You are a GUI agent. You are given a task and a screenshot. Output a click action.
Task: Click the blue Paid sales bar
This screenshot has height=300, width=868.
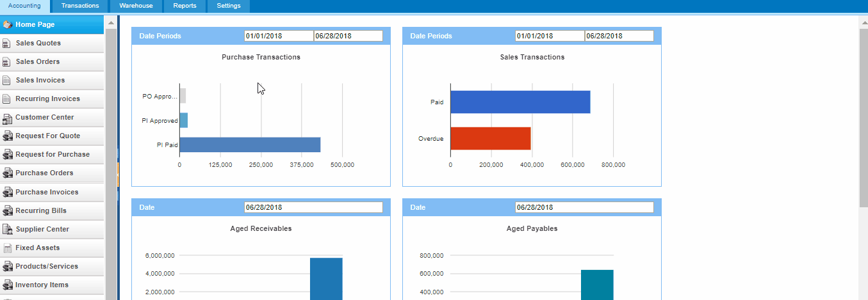(x=520, y=102)
